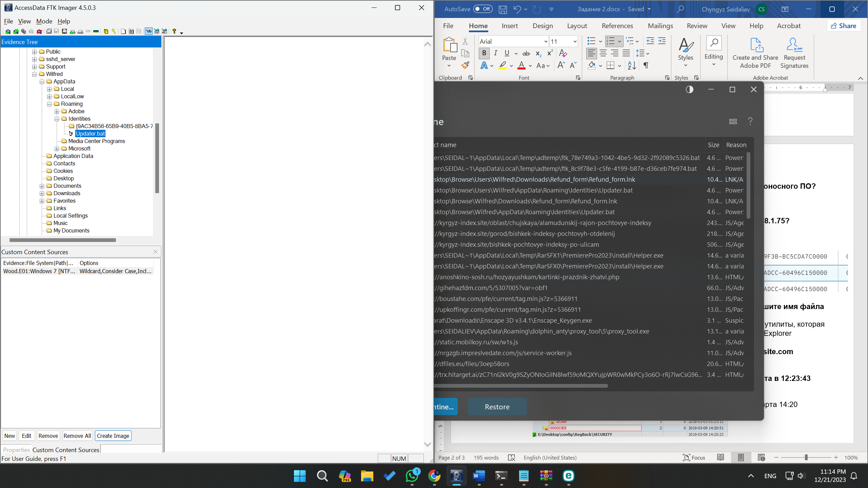868x488 pixels.
Task: Toggle Italic formatting in Word
Action: tap(495, 53)
